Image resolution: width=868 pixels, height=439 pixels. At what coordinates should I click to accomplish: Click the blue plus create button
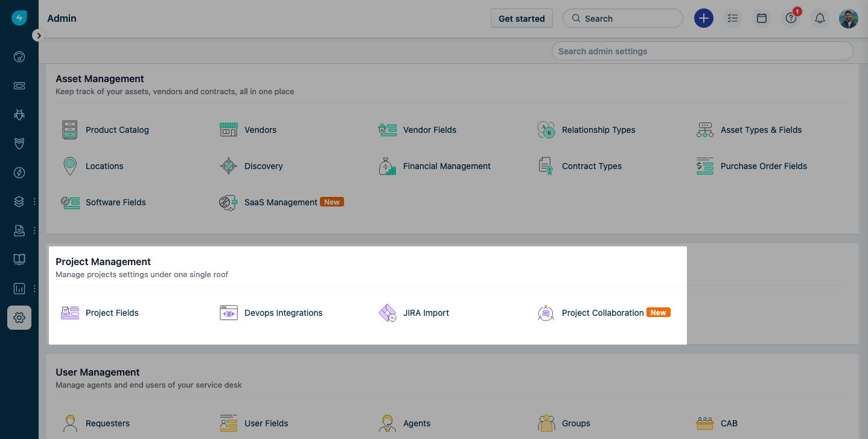click(x=703, y=18)
